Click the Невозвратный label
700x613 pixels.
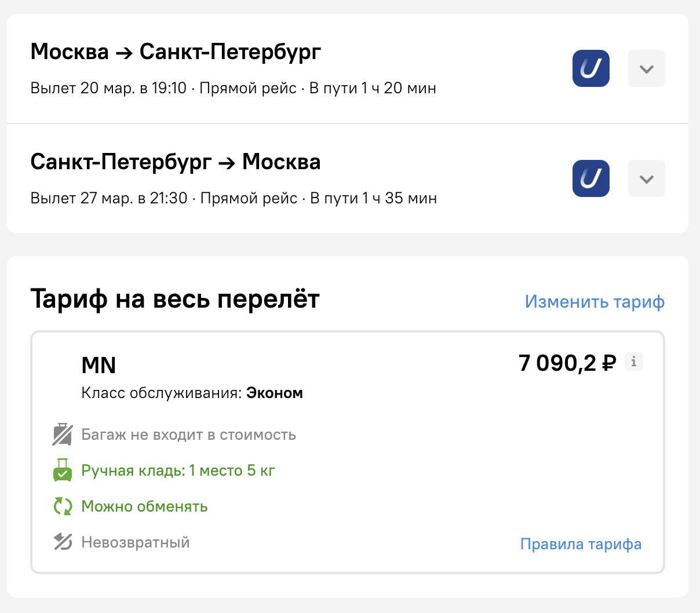[x=136, y=542]
